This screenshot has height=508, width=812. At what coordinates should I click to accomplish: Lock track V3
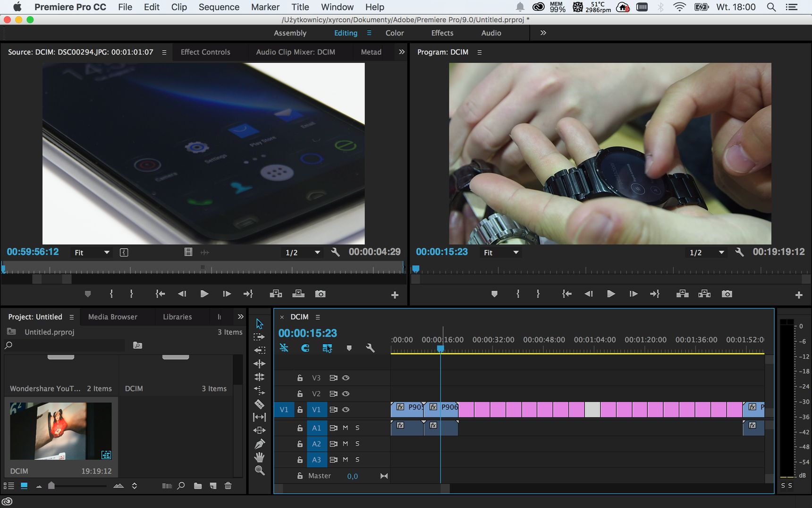[300, 378]
